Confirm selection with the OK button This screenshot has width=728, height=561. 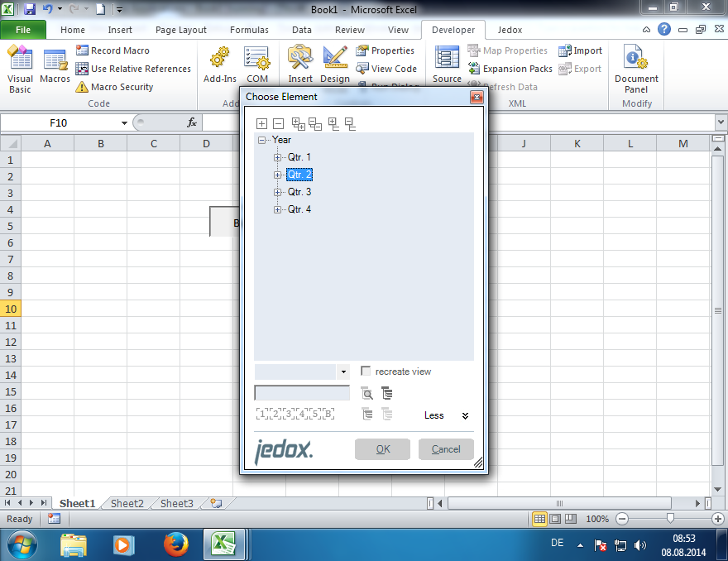point(382,449)
